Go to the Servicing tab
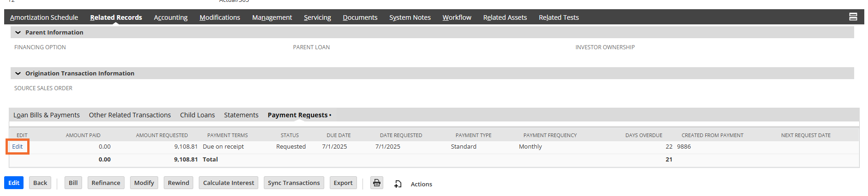The height and width of the screenshot is (196, 868). (x=317, y=17)
